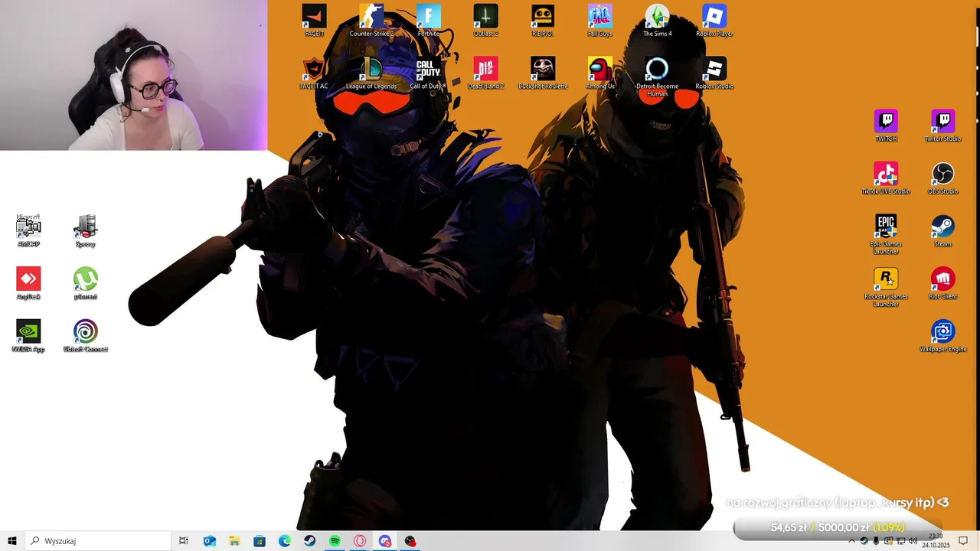Image resolution: width=980 pixels, height=551 pixels.
Task: Select the AnyDesk shortcut
Action: [28, 284]
